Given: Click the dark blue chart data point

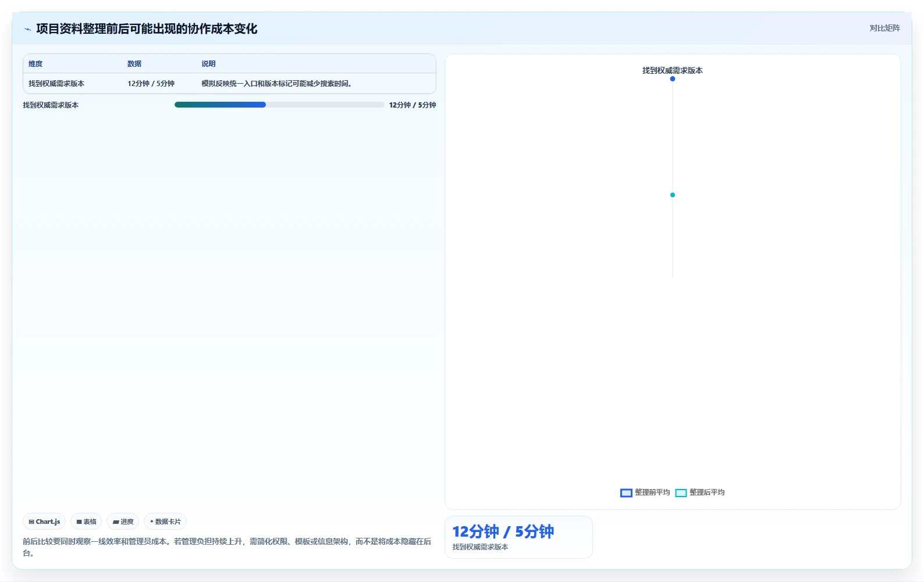Looking at the screenshot, I should point(673,79).
